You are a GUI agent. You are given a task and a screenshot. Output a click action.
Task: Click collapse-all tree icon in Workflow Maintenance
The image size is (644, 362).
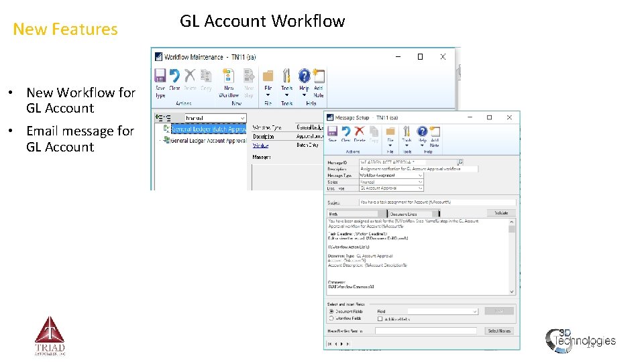(167, 118)
